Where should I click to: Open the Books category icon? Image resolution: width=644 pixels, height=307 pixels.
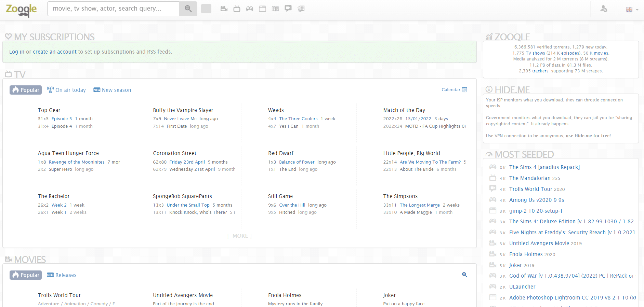coord(275,9)
